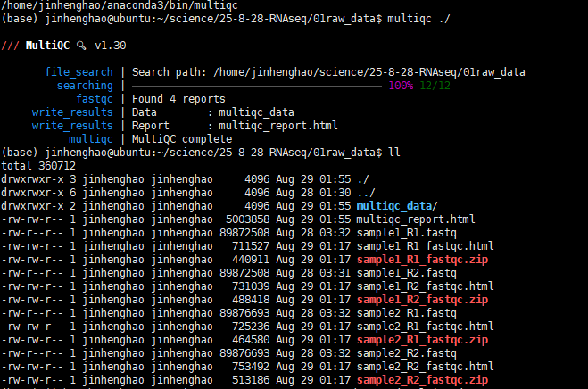
Task: Click the 'searching' log label
Action: pyautogui.click(x=85, y=86)
